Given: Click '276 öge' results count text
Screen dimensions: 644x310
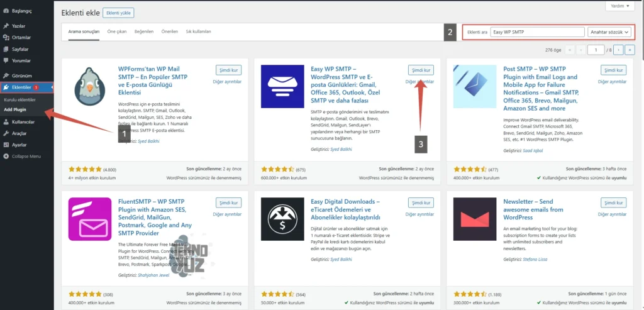Looking at the screenshot, I should 553,50.
